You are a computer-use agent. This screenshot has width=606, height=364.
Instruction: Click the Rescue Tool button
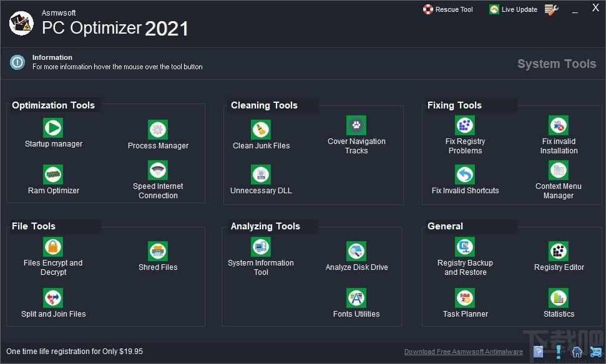coord(448,9)
